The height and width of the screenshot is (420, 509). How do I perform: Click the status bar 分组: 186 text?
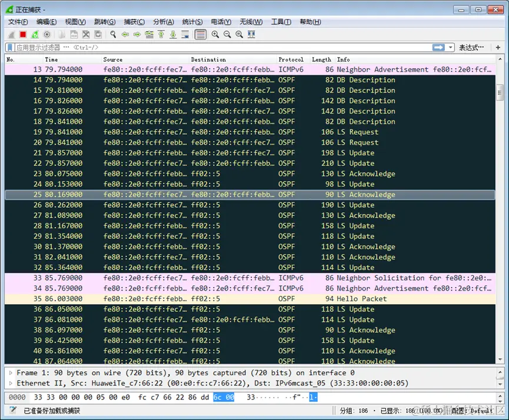[354, 411]
